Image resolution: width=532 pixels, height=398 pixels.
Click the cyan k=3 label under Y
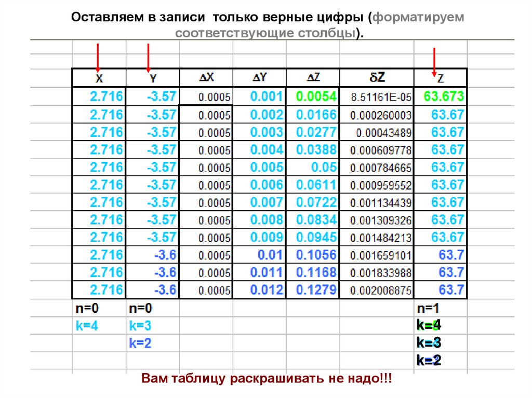point(140,326)
